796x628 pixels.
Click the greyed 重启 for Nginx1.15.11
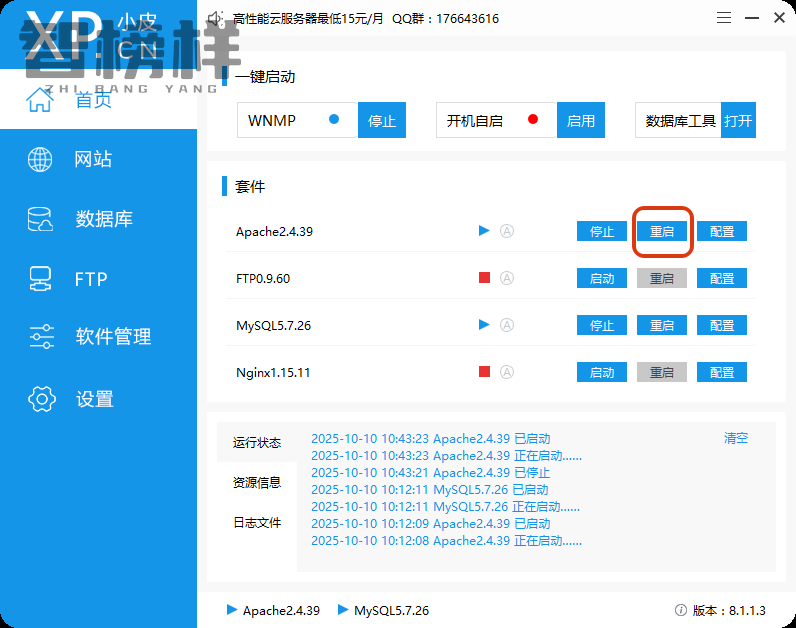pos(662,372)
